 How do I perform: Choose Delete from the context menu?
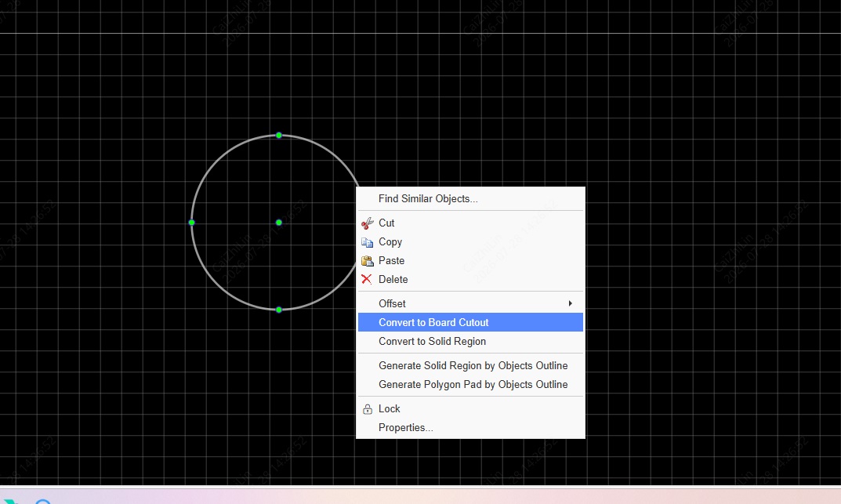pos(470,279)
